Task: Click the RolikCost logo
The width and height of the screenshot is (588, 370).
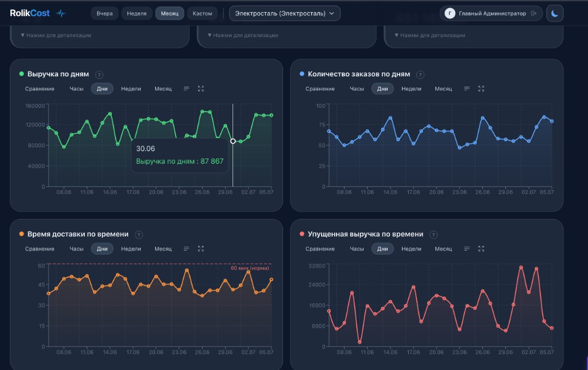Action: click(x=30, y=13)
